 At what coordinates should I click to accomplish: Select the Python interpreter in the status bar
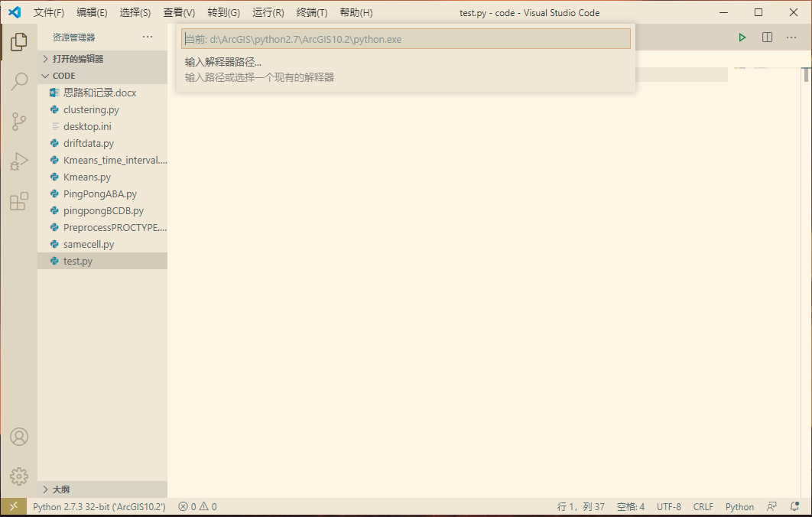coord(99,506)
